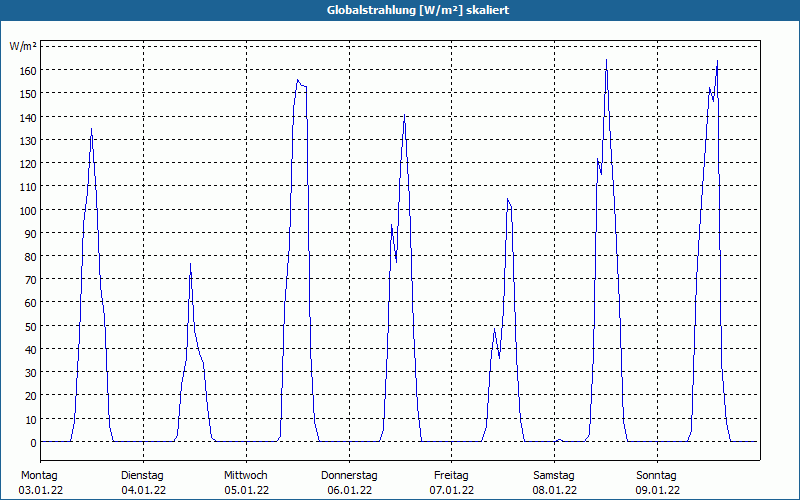The width and height of the screenshot is (800, 500).
Task: Click the 160 value on the y-axis
Action: pyautogui.click(x=28, y=70)
